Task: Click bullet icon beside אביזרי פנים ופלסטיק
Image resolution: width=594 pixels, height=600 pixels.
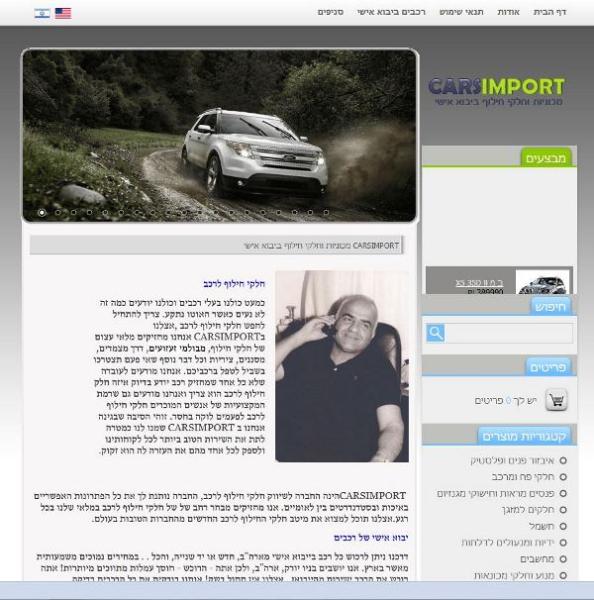Action: click(563, 461)
